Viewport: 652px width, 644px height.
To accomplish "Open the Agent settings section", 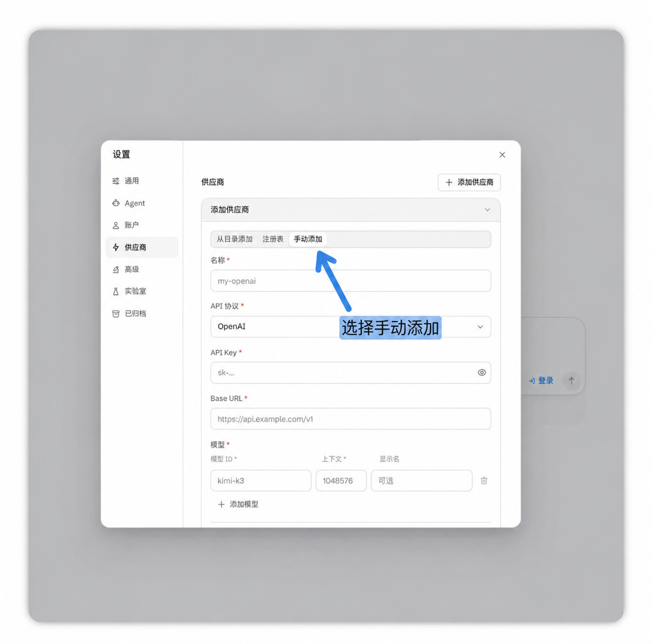I will click(x=141, y=203).
